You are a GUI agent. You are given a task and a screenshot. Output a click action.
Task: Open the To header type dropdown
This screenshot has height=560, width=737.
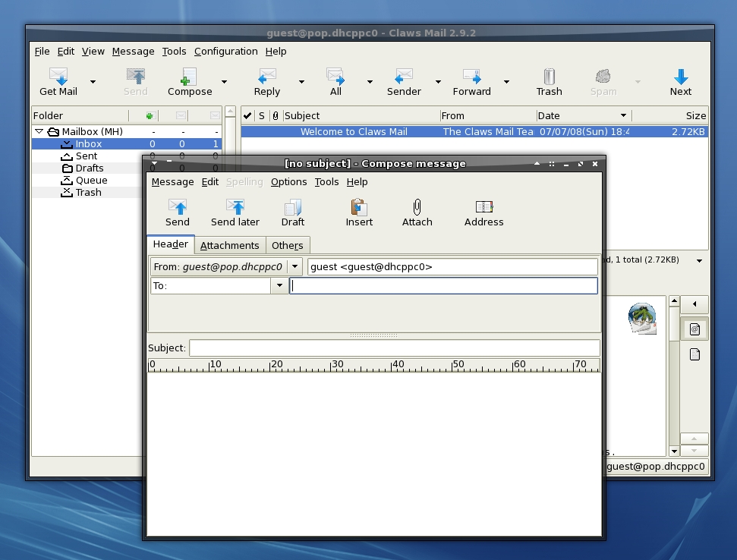tap(279, 285)
